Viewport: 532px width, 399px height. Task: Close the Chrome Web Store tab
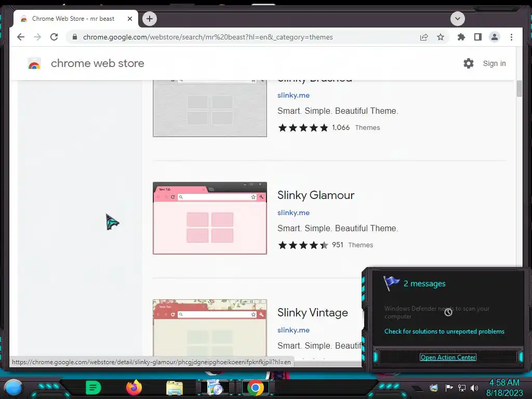129,19
